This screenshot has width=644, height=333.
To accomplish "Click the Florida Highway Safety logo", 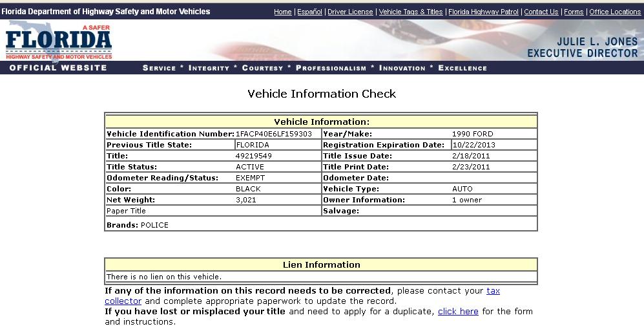I will pos(58,40).
